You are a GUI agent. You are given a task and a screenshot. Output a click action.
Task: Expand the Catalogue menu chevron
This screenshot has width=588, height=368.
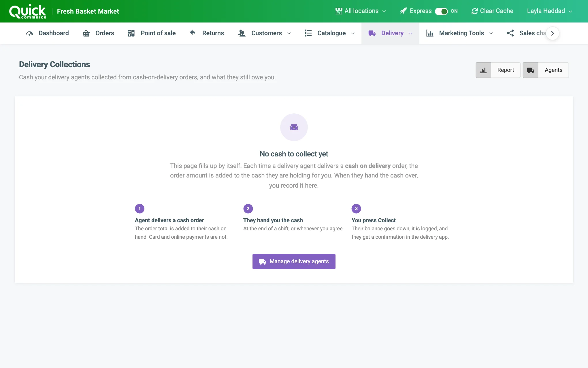point(353,33)
